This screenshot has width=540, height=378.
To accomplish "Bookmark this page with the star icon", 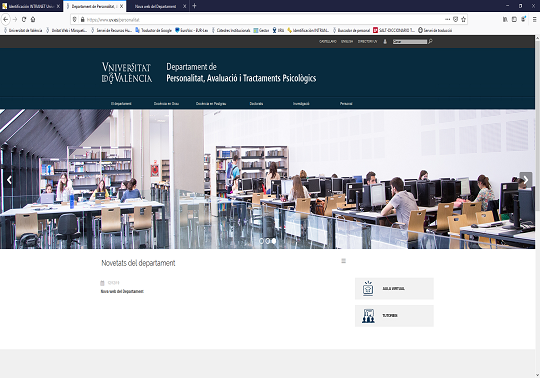I will tap(464, 20).
